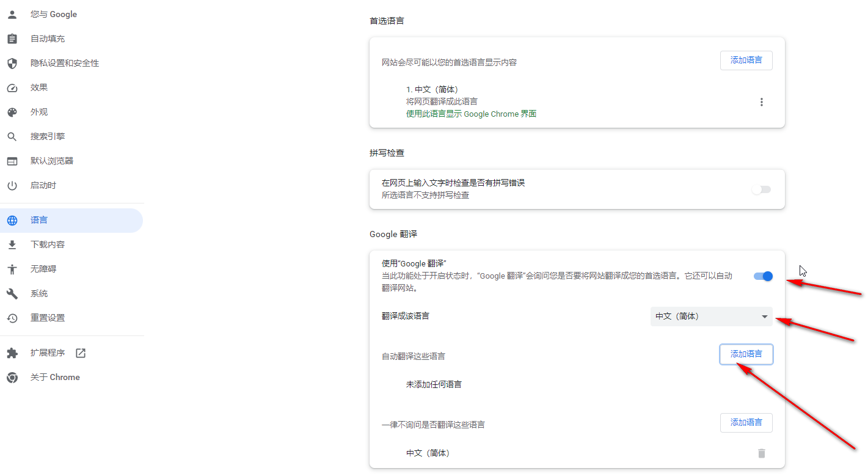The width and height of the screenshot is (868, 476).
Task: Click the palette icon for 外观
Action: (12, 112)
